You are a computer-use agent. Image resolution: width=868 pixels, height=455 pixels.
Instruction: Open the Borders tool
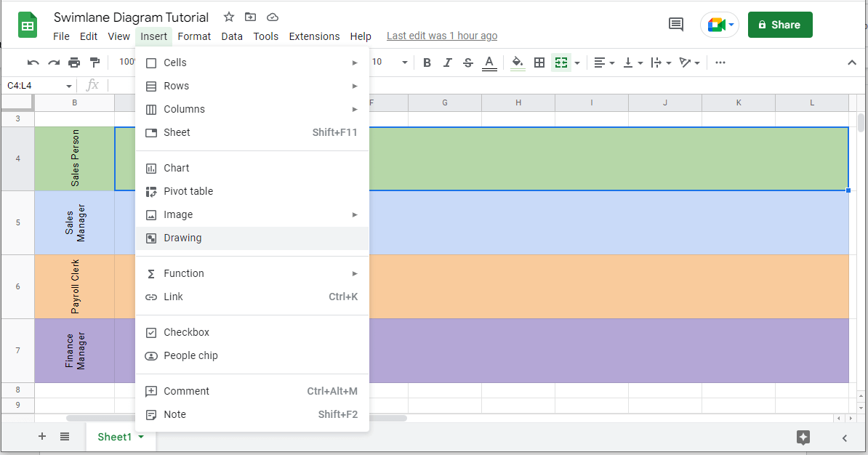click(x=539, y=63)
